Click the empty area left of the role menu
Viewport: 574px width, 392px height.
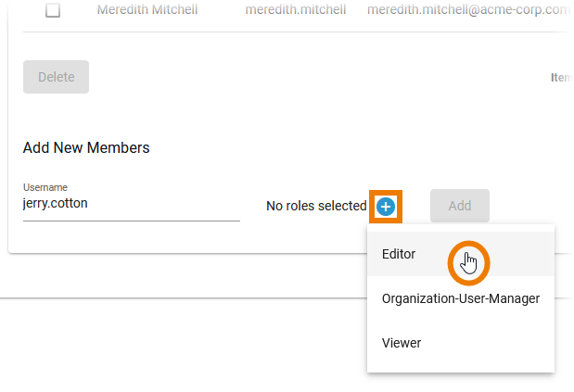tap(185, 324)
